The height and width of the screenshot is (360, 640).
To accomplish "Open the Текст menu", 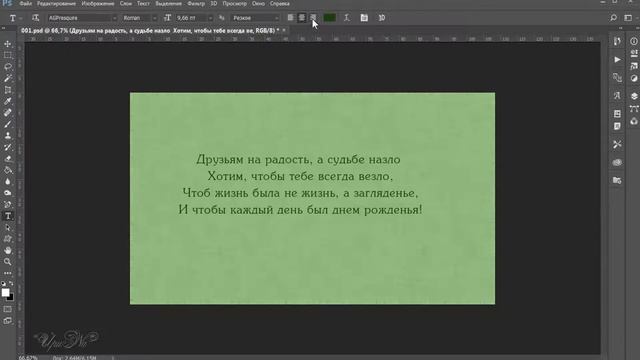I will [x=143, y=3].
